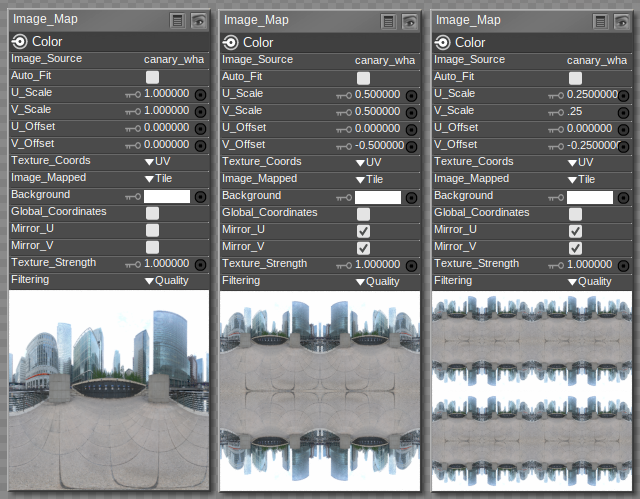Enable Auto_Fit checkbox in the middle panel
This screenshot has width=640, height=499.
(363, 78)
